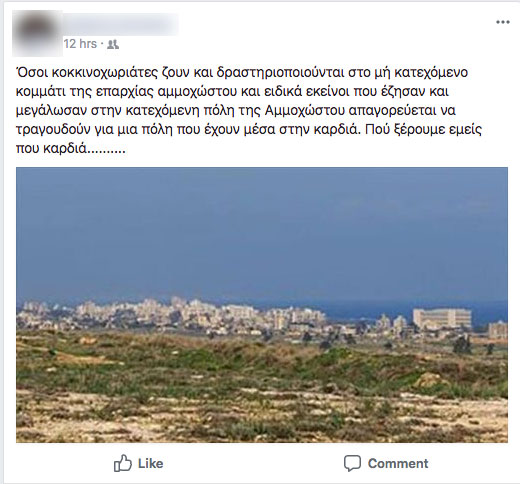Click the speech bubble Comment icon
520x484 pixels.
pos(352,463)
